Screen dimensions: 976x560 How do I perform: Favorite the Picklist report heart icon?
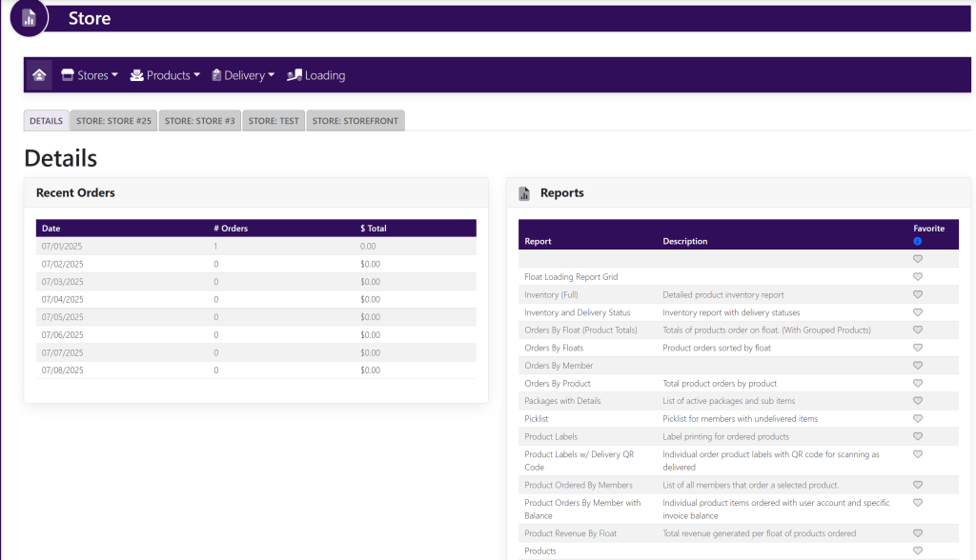918,419
